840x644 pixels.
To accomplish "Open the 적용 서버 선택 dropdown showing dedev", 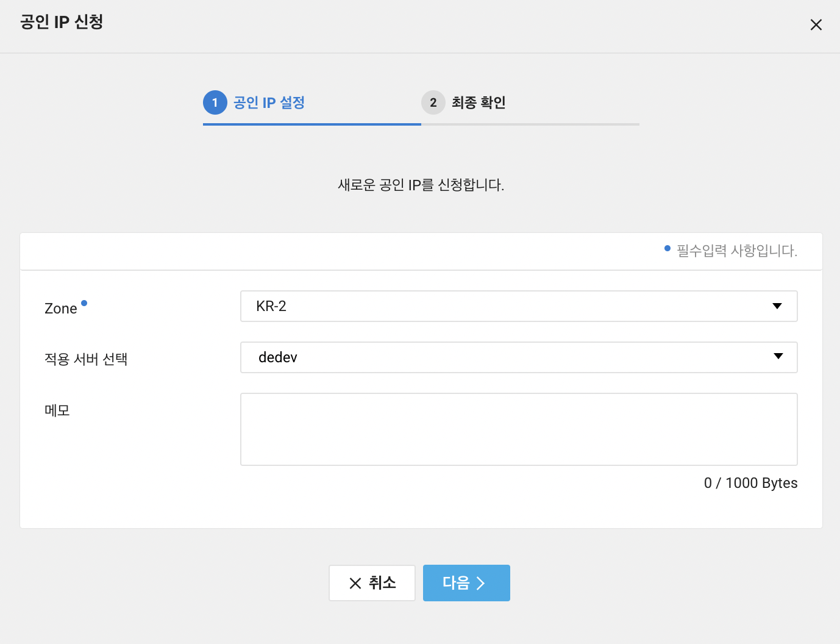I will pyautogui.click(x=519, y=357).
